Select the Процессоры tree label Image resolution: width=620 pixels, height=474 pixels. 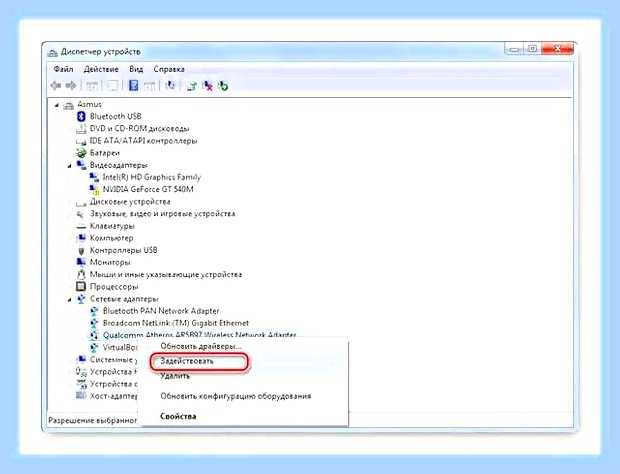114,287
